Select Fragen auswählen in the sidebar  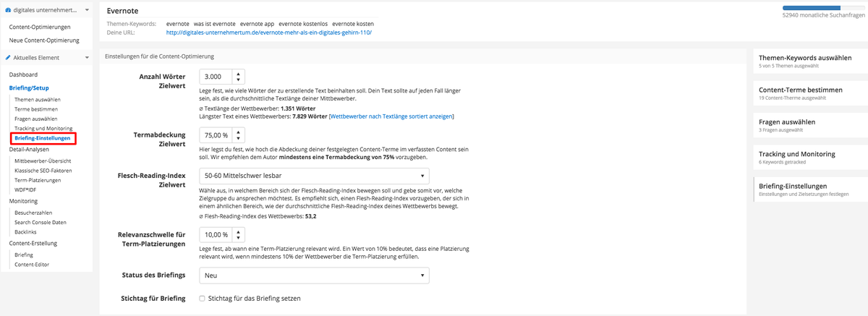[x=36, y=119]
